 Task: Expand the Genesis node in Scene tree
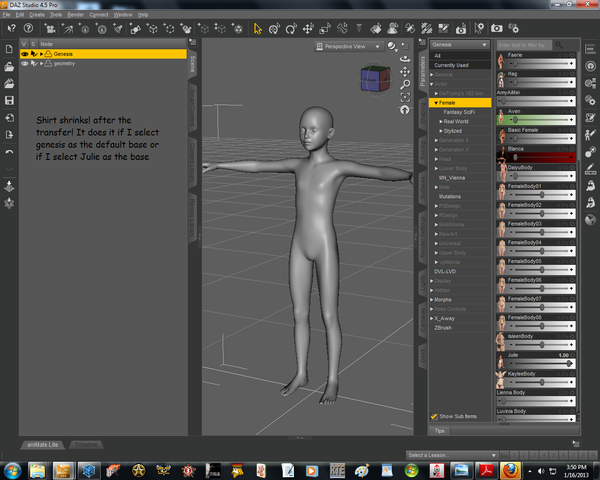click(x=42, y=53)
